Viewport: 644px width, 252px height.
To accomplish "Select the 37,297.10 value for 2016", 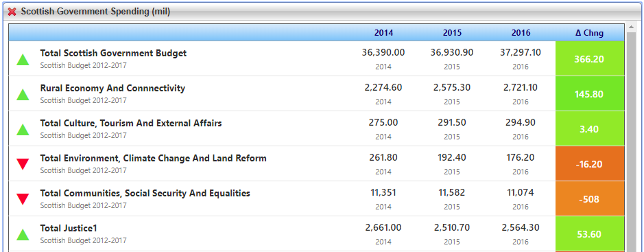I will point(521,53).
